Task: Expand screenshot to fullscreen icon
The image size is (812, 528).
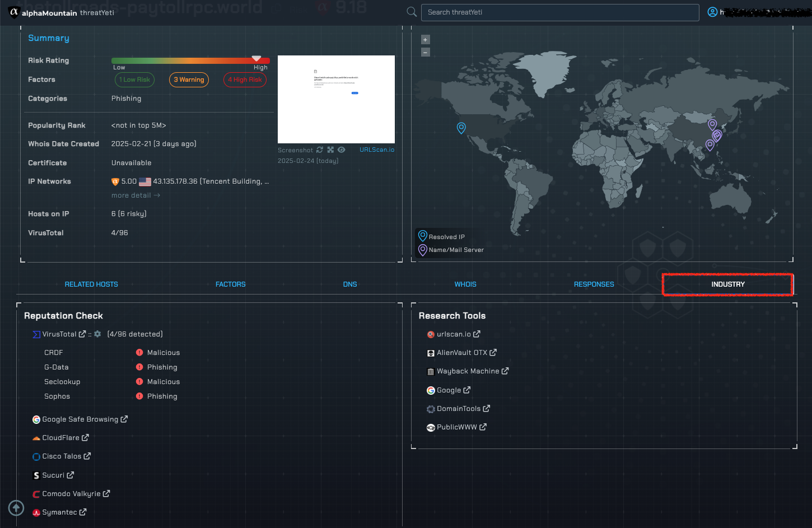Action: [330, 150]
